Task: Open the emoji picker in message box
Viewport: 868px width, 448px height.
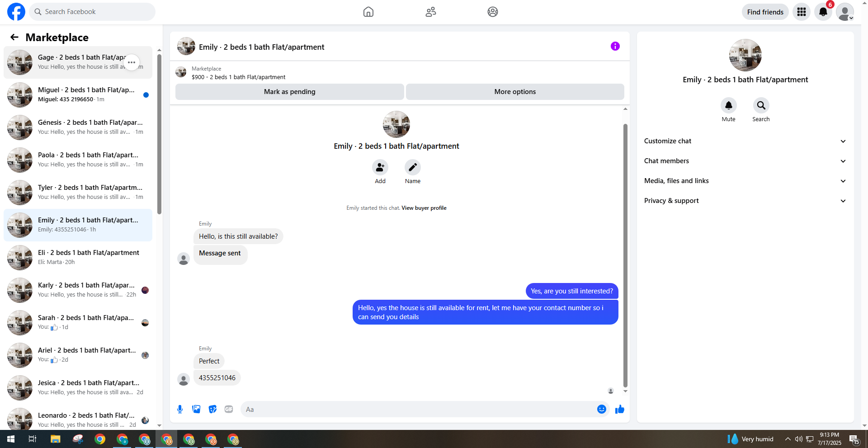Action: (x=602, y=409)
